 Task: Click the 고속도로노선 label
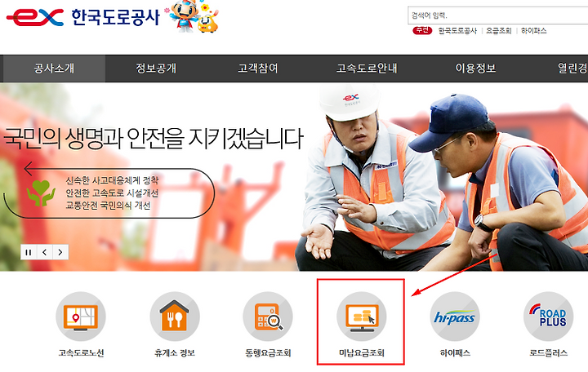coord(81,353)
